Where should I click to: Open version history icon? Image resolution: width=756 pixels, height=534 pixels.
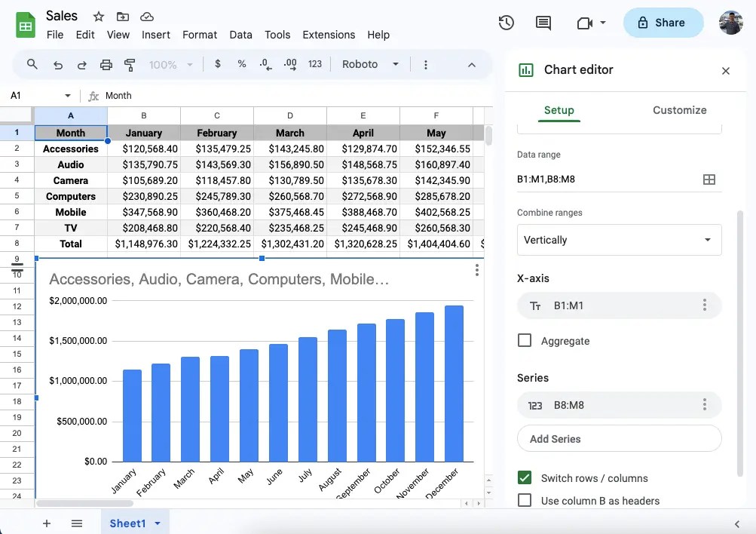point(506,23)
